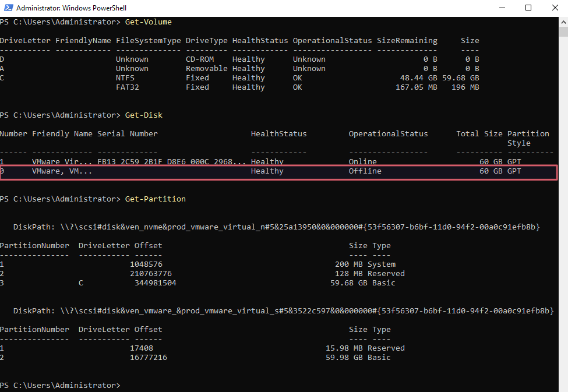Click the 196 MB volume size
Image resolution: width=568 pixels, height=392 pixels.
click(x=465, y=87)
